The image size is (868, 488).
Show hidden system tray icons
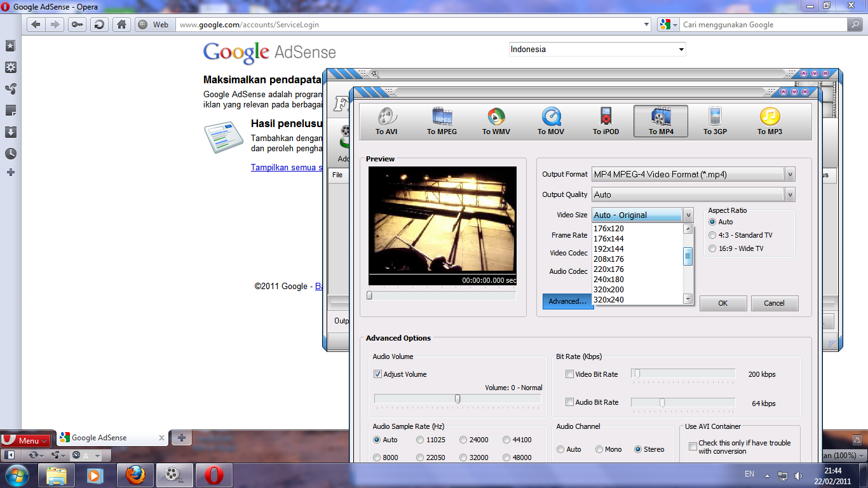pyautogui.click(x=768, y=475)
